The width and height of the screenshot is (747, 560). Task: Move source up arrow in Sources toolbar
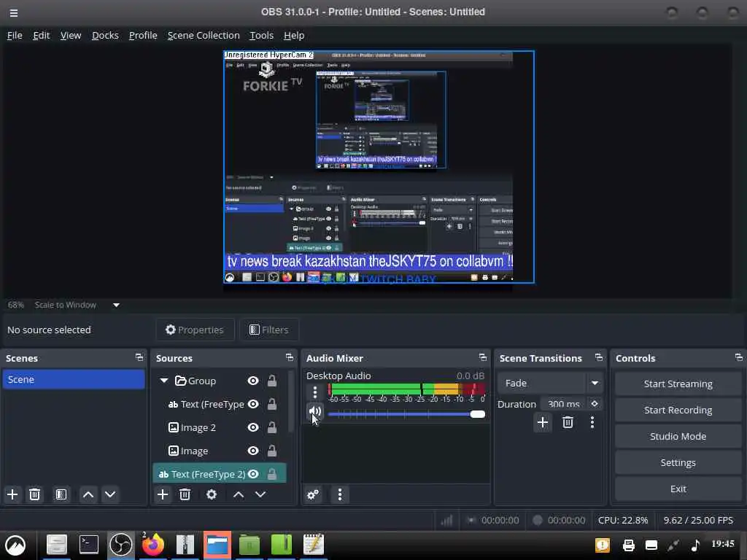(239, 494)
